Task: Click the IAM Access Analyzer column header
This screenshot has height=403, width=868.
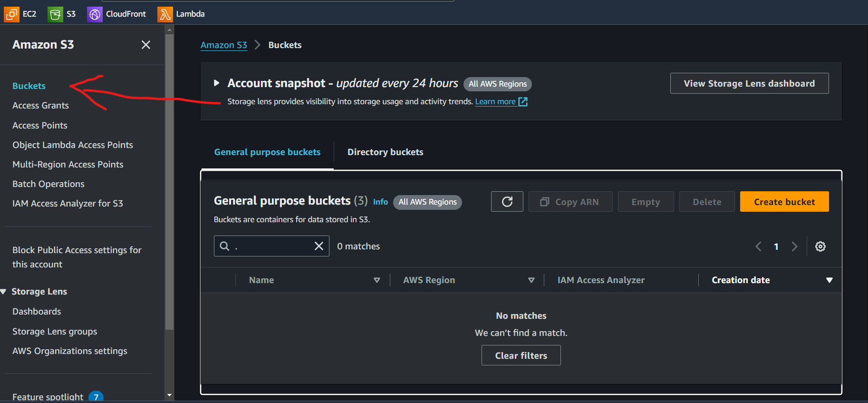Action: [601, 280]
